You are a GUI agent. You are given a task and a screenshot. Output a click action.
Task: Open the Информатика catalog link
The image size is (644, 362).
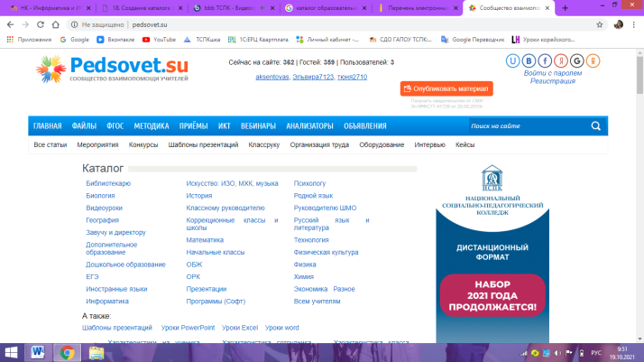[x=107, y=302]
